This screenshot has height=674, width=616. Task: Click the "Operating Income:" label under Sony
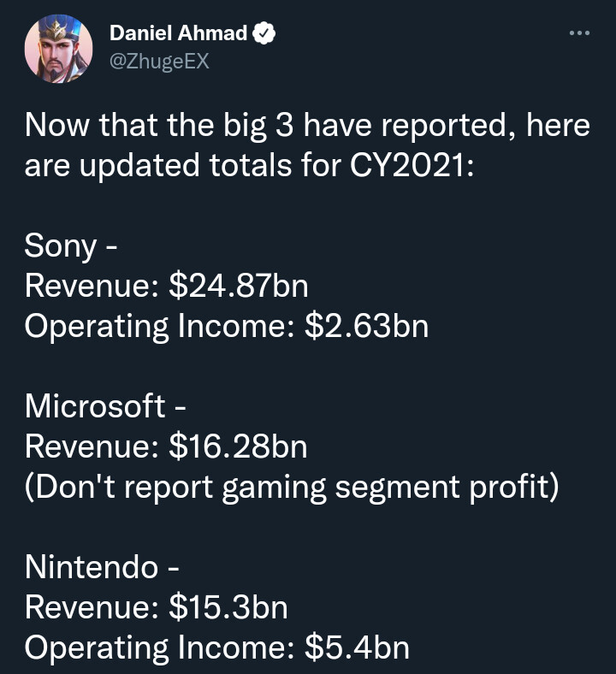click(x=160, y=326)
